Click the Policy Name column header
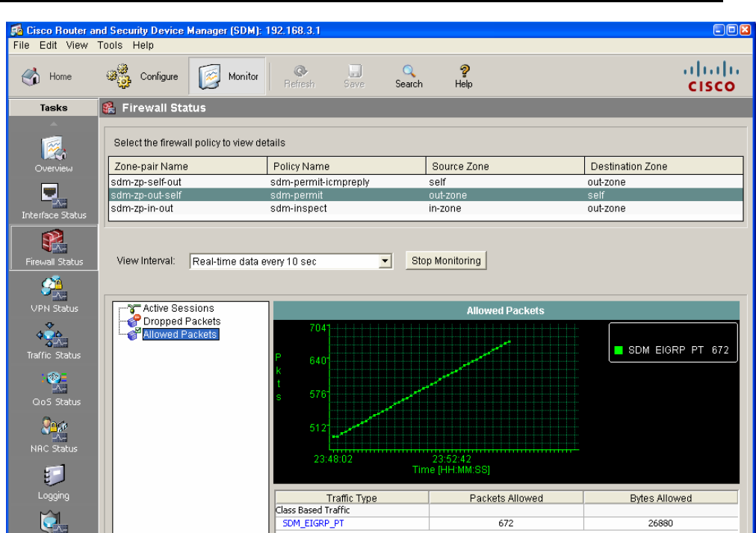The height and width of the screenshot is (533, 756). coord(347,166)
